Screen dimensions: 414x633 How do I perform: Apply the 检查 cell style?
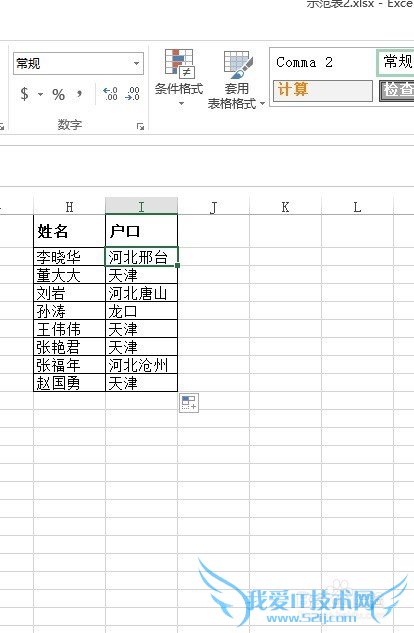[x=397, y=90]
